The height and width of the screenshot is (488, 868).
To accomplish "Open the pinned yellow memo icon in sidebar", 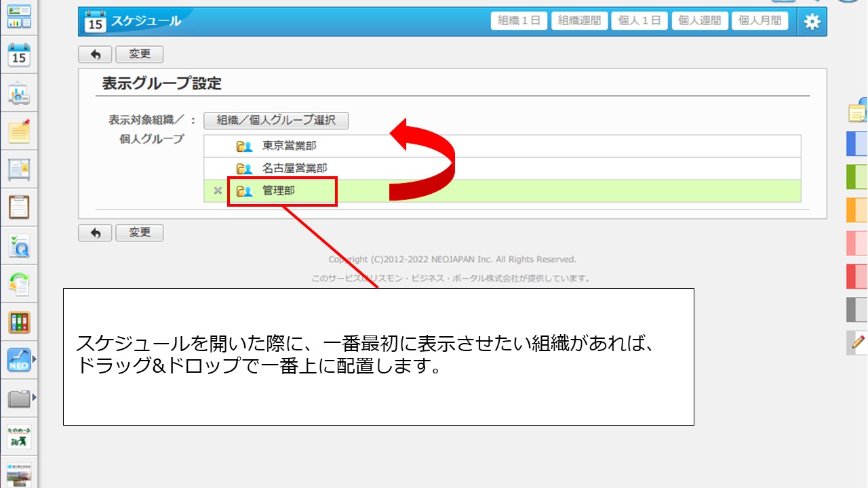I will (x=19, y=131).
